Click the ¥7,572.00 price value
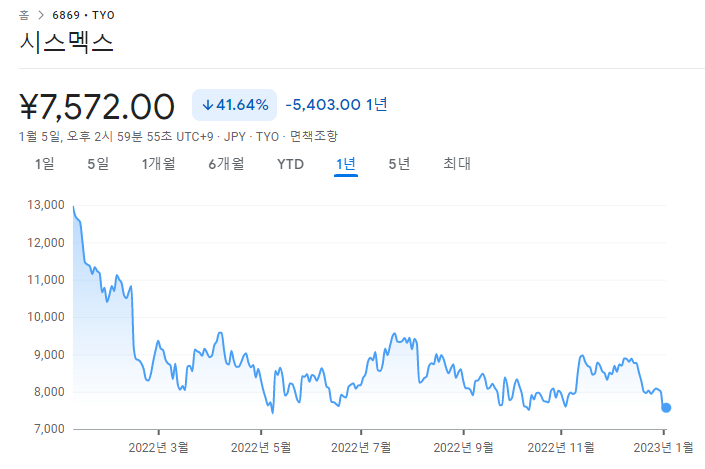This screenshot has width=705, height=469. pyautogui.click(x=97, y=107)
